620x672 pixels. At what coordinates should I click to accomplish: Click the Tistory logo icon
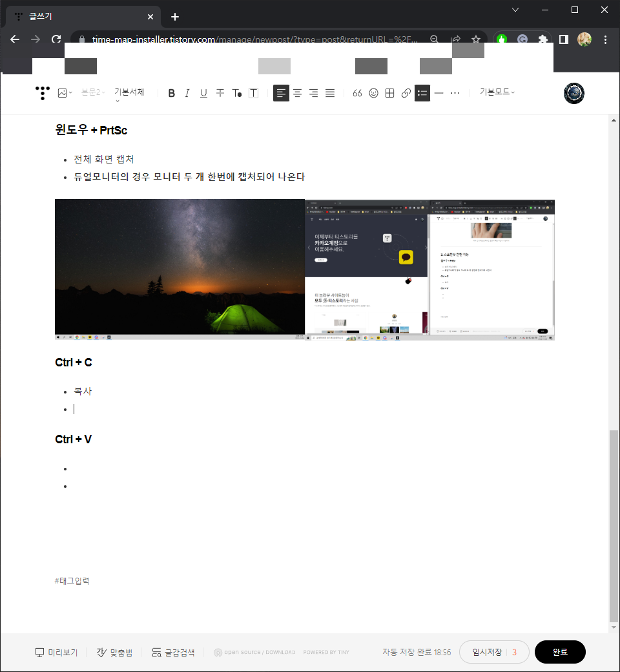[x=43, y=92]
